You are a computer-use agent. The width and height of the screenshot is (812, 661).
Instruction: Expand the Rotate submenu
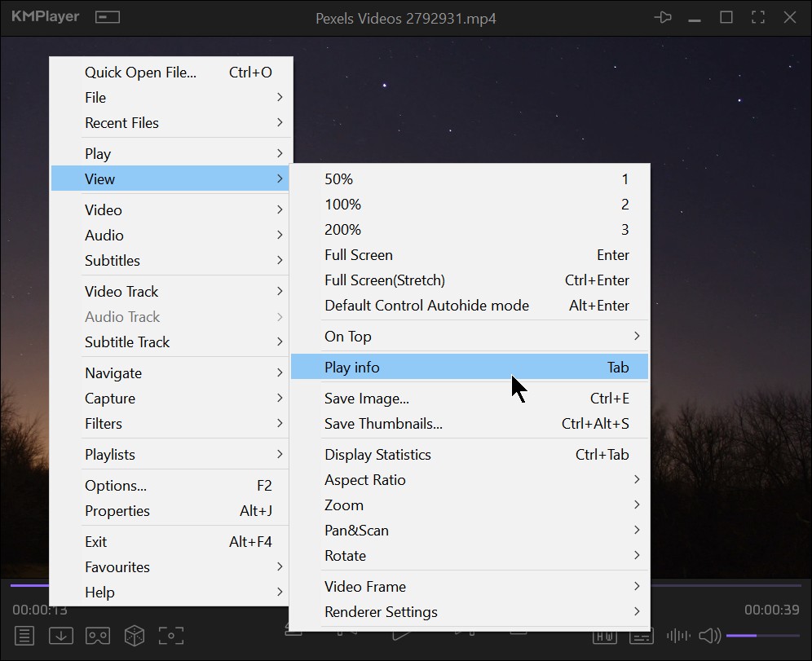pyautogui.click(x=345, y=555)
